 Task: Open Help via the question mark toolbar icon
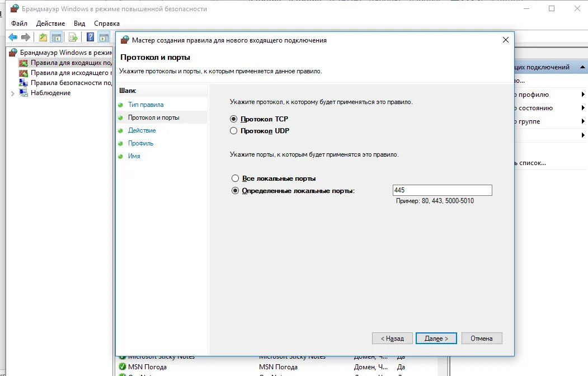[90, 37]
